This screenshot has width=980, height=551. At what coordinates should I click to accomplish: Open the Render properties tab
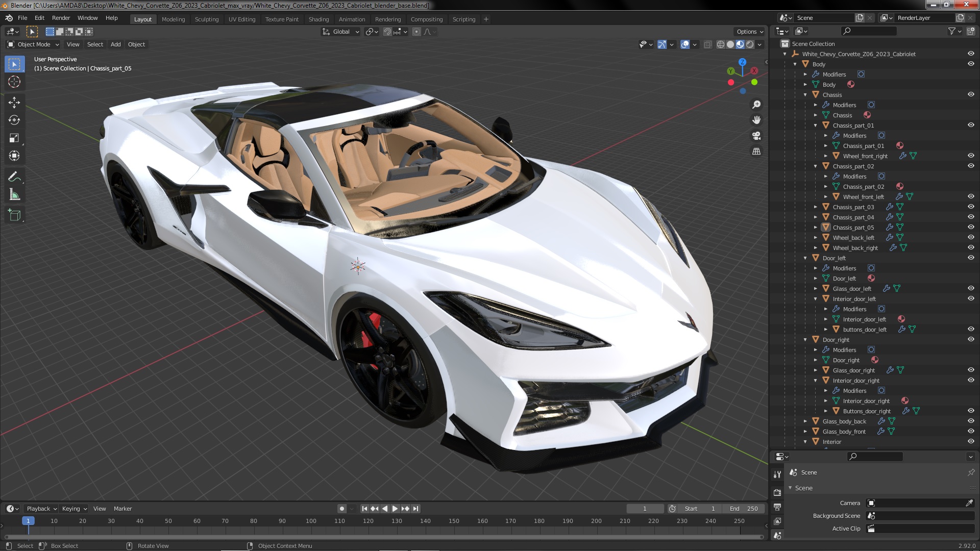777,492
